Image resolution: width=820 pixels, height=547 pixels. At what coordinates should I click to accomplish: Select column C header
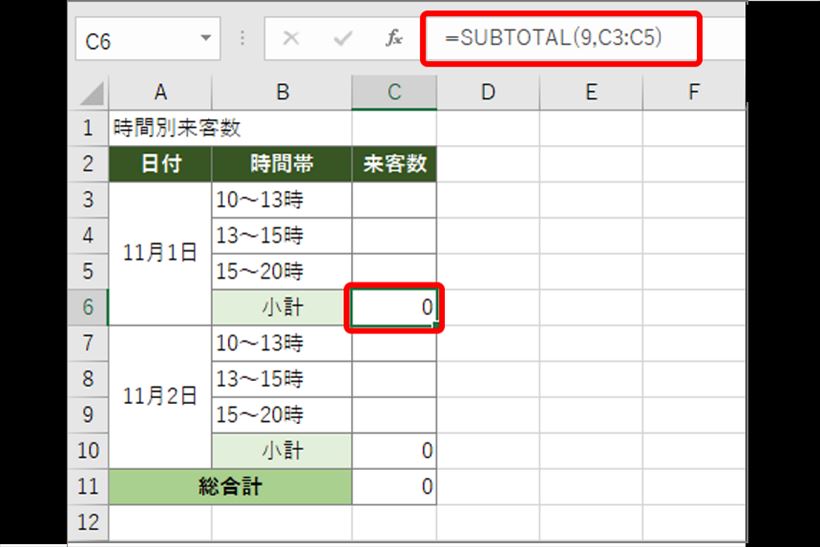(394, 93)
